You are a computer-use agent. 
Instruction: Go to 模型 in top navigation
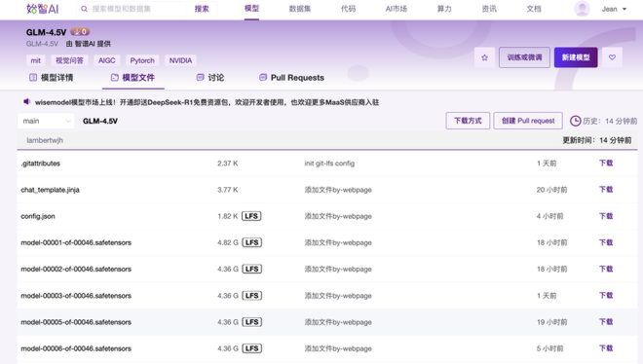(x=251, y=8)
